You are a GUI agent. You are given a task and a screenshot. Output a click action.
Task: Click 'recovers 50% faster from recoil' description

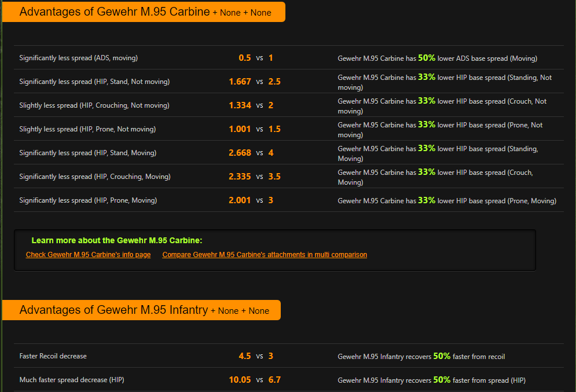(421, 356)
